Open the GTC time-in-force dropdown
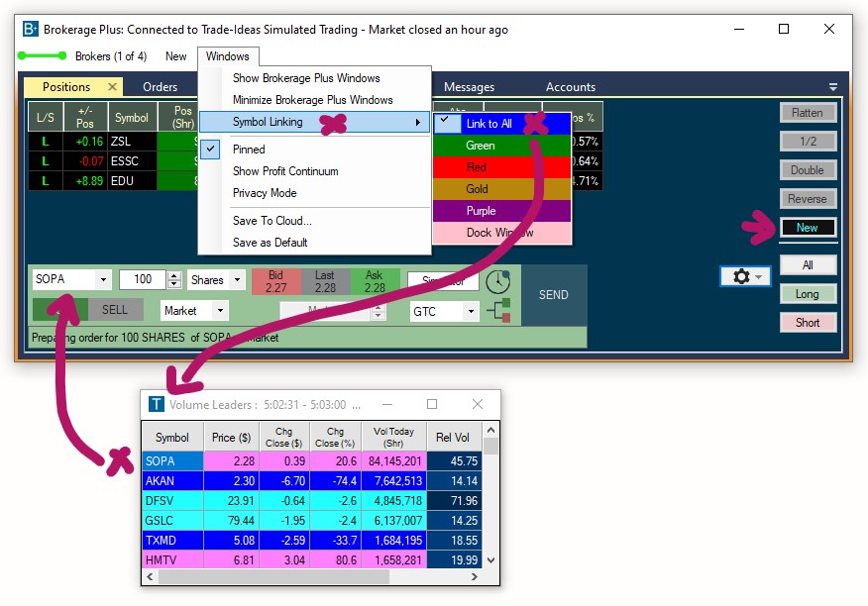 (471, 312)
